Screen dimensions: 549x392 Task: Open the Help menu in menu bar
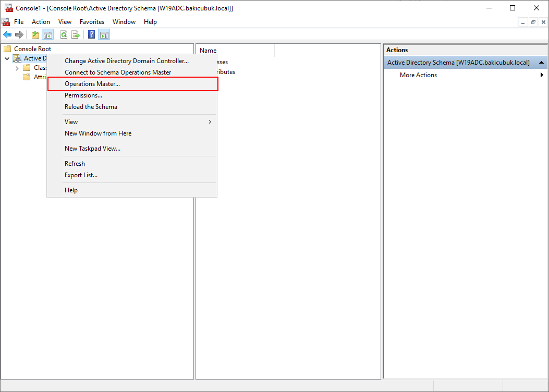click(150, 22)
